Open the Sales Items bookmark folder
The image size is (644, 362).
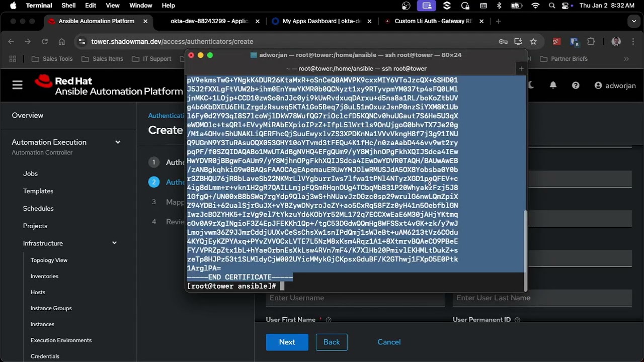[102, 59]
